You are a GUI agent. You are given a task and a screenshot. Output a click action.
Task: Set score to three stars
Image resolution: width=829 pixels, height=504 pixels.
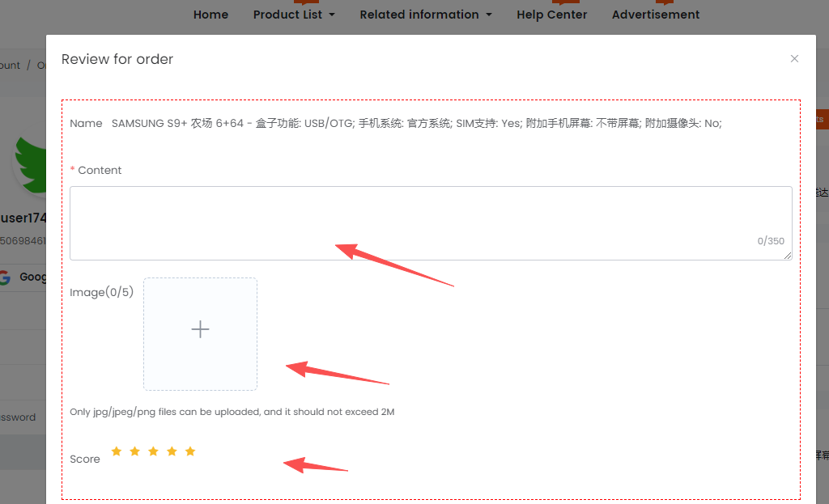153,451
